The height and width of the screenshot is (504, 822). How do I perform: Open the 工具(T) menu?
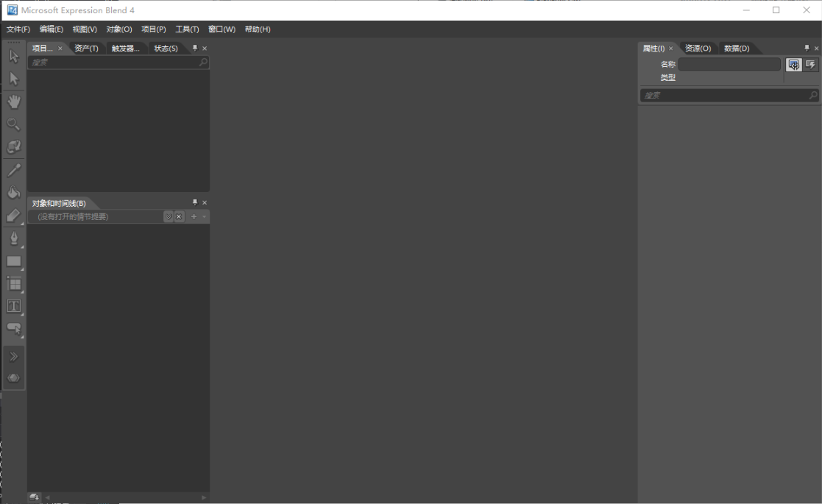click(185, 29)
